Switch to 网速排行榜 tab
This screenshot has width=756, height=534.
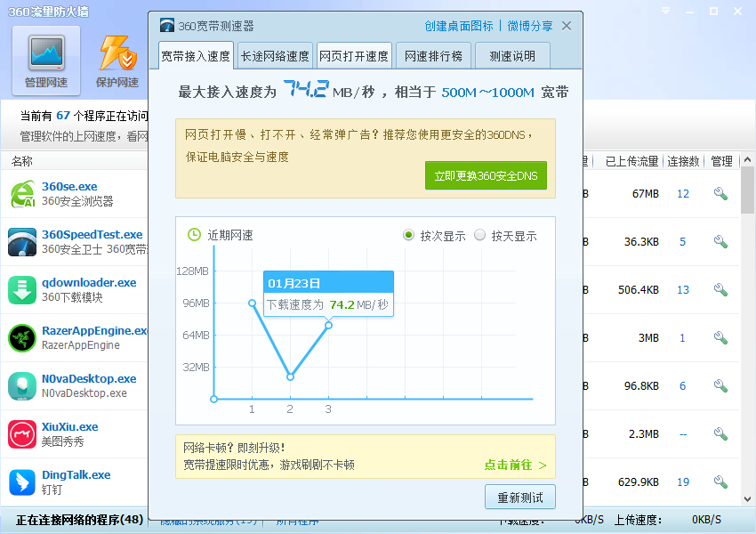(433, 56)
